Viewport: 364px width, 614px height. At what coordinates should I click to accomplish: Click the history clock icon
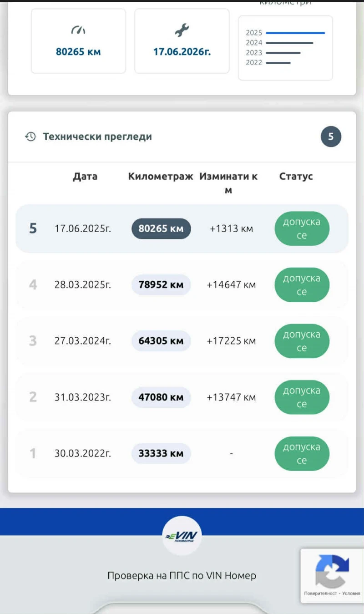click(x=30, y=137)
